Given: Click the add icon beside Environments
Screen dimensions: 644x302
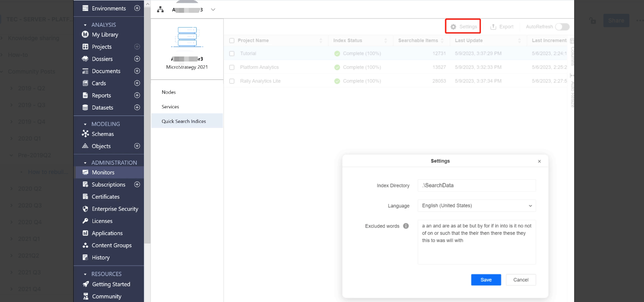Looking at the screenshot, I should 137,8.
